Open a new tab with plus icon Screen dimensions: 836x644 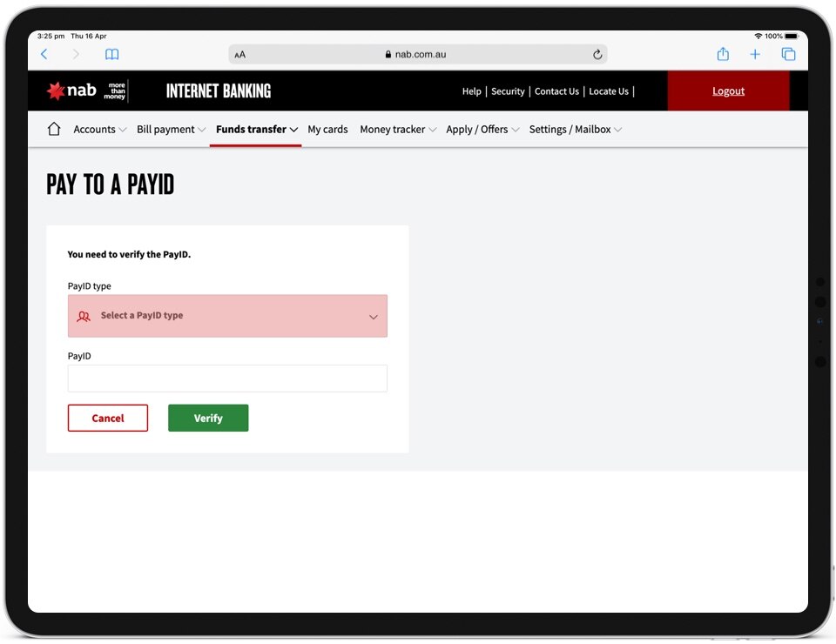pyautogui.click(x=755, y=54)
